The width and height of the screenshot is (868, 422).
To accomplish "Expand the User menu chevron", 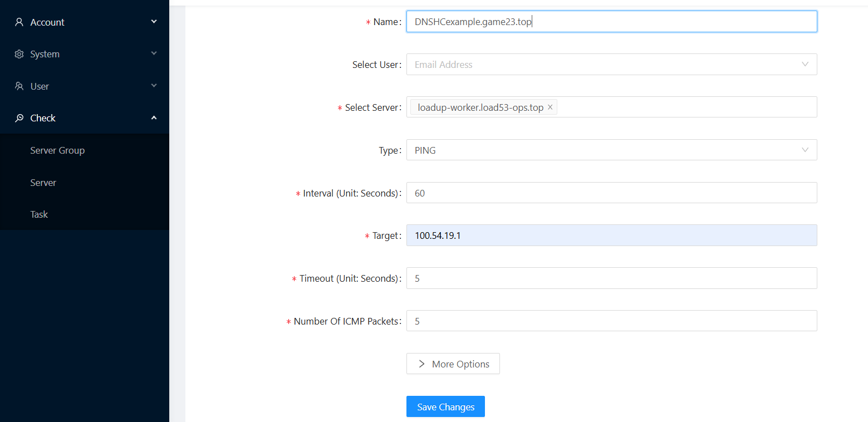I will (154, 86).
